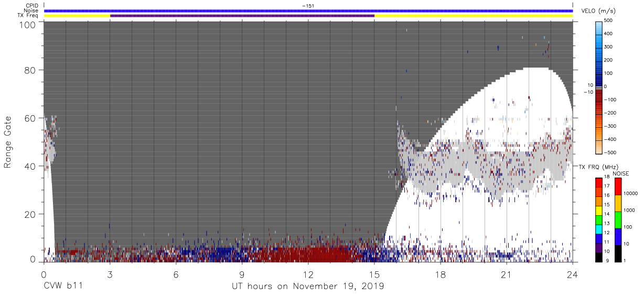Click the 40 range gate tick label
Screen dimensions: 644x297
point(30,166)
